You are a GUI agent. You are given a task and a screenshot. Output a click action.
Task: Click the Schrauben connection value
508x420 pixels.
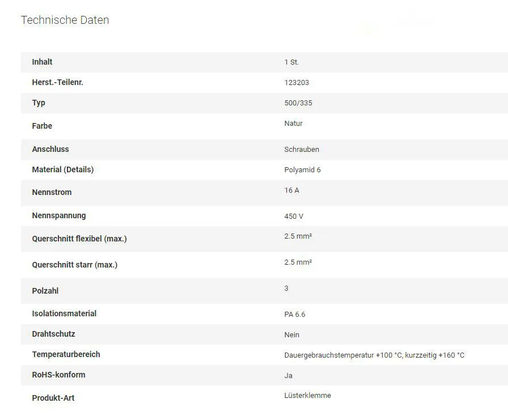pos(302,150)
